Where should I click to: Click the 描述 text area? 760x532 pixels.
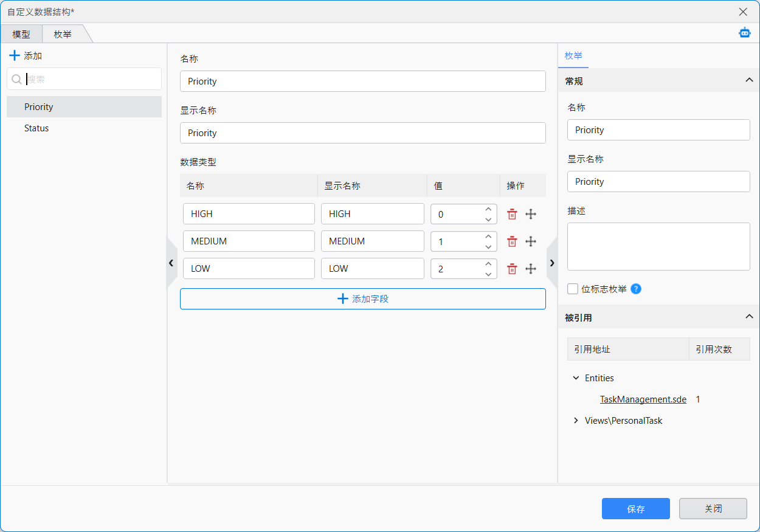click(658, 246)
